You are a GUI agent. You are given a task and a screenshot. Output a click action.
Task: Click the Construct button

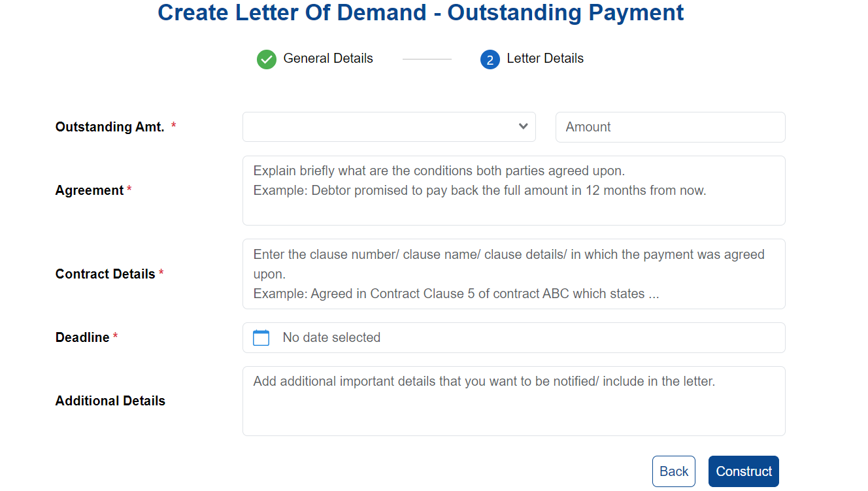point(744,471)
